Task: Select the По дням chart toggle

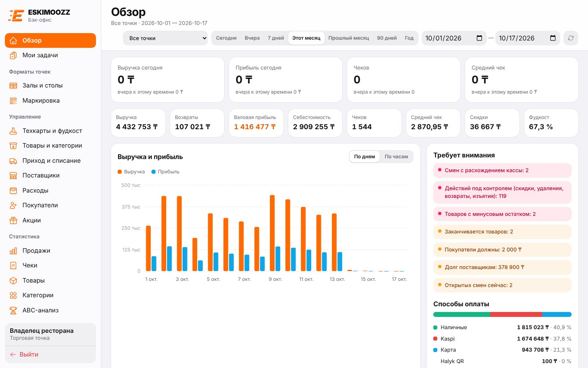Action: coord(365,157)
